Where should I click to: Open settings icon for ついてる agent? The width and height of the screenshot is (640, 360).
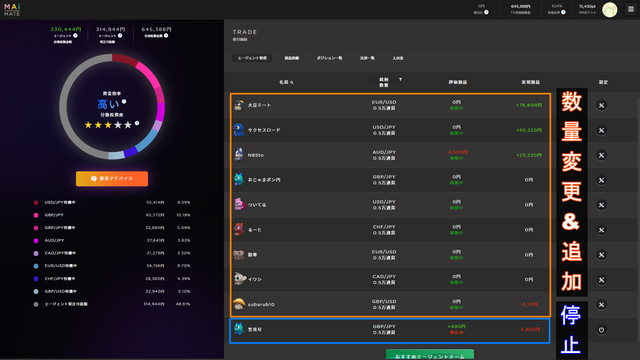tap(601, 205)
